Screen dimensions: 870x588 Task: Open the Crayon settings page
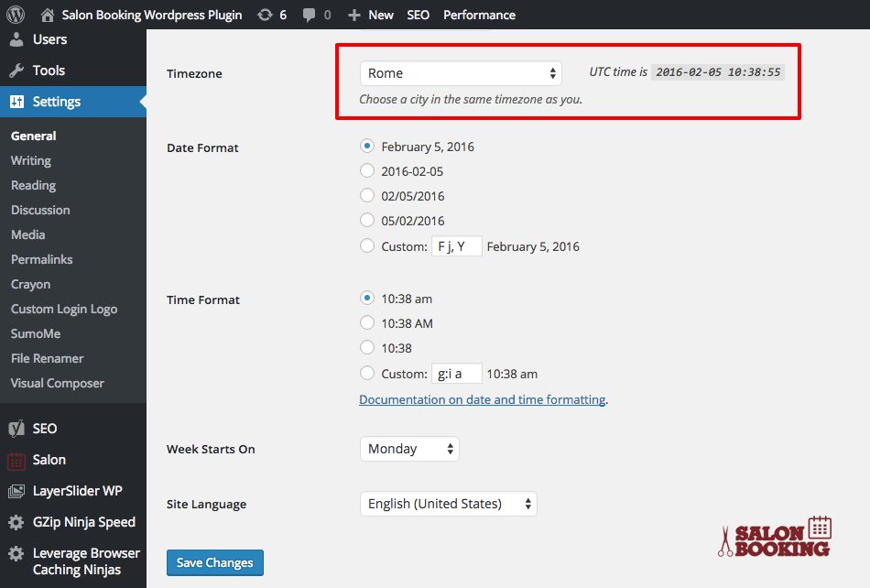[30, 285]
